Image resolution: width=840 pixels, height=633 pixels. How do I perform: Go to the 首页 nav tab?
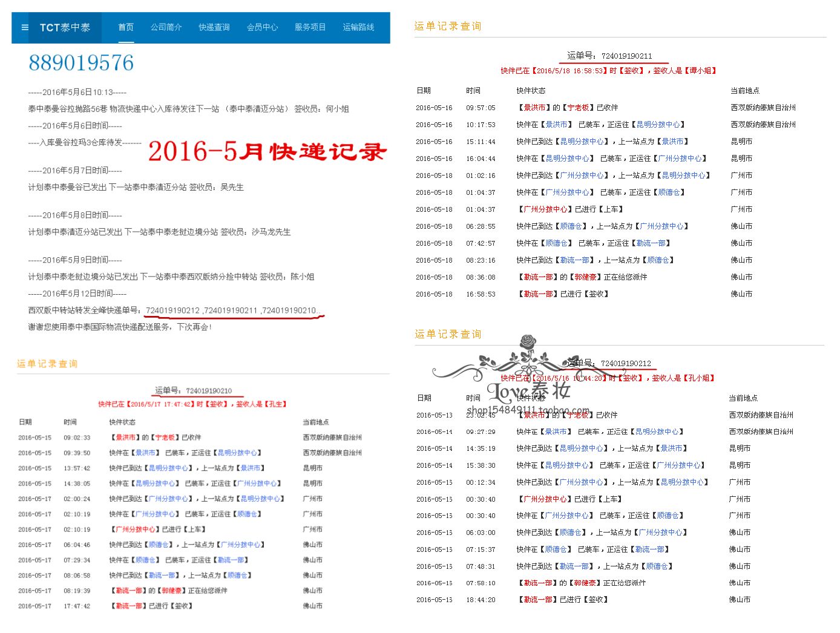coord(126,27)
